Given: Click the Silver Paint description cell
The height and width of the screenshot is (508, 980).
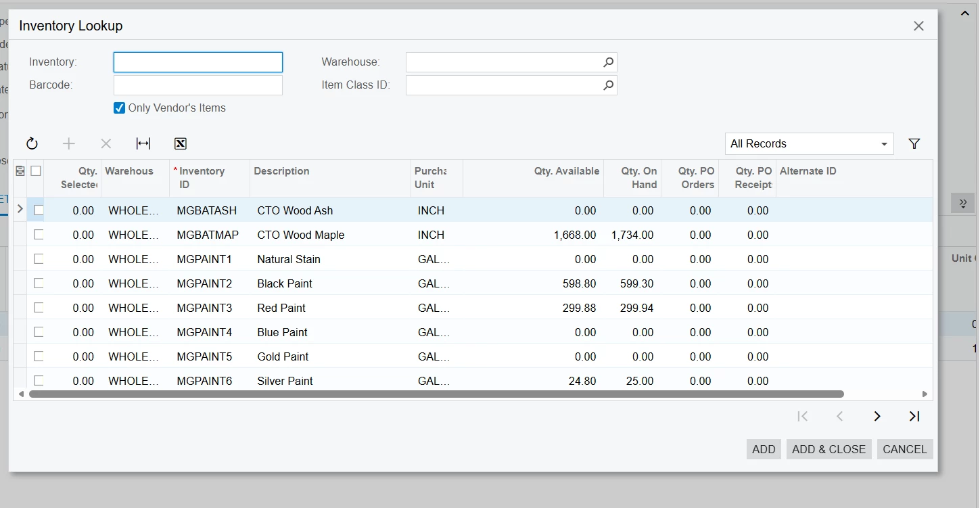Looking at the screenshot, I should pyautogui.click(x=330, y=381).
